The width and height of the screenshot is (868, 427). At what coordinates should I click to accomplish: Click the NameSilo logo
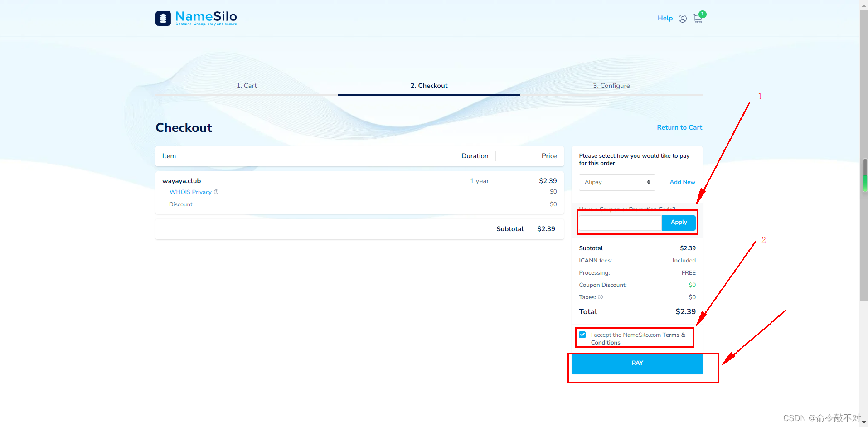[196, 18]
